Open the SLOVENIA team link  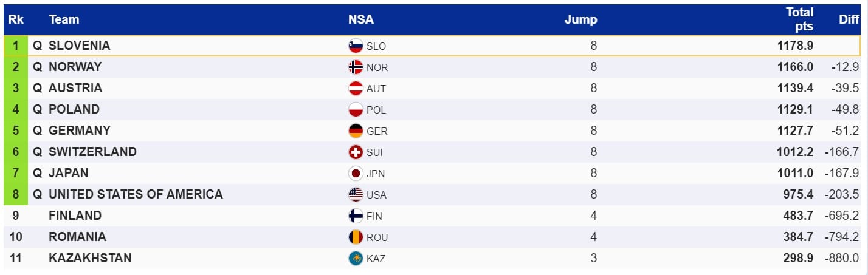(x=79, y=46)
